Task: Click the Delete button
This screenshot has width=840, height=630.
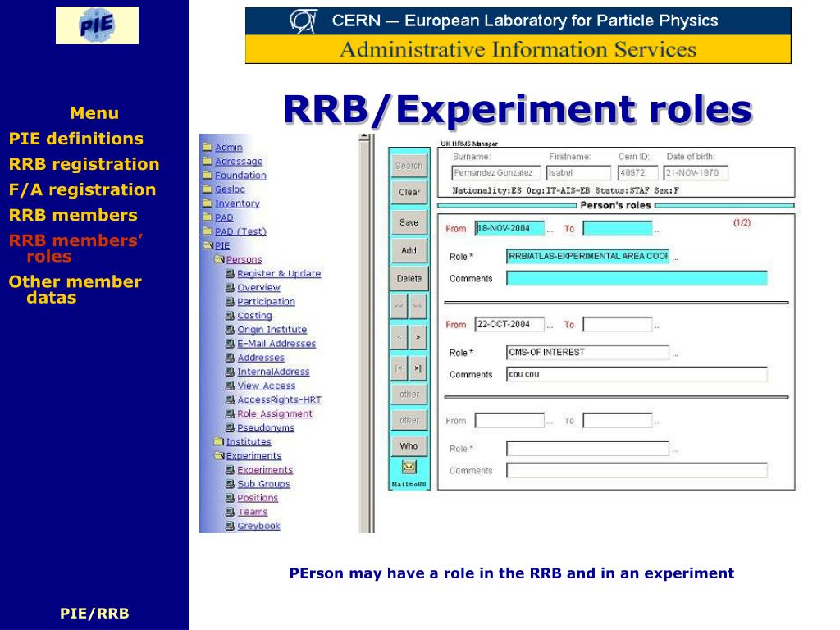Action: tap(409, 279)
